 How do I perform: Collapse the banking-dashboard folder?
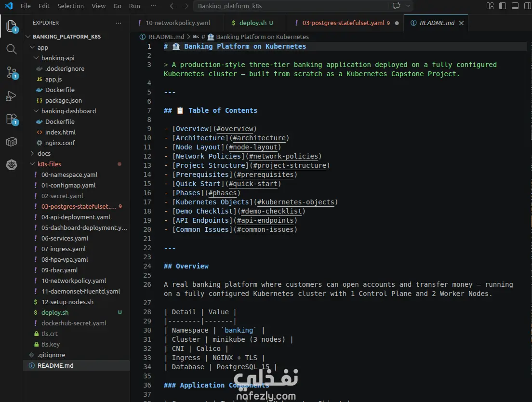[x=36, y=111]
